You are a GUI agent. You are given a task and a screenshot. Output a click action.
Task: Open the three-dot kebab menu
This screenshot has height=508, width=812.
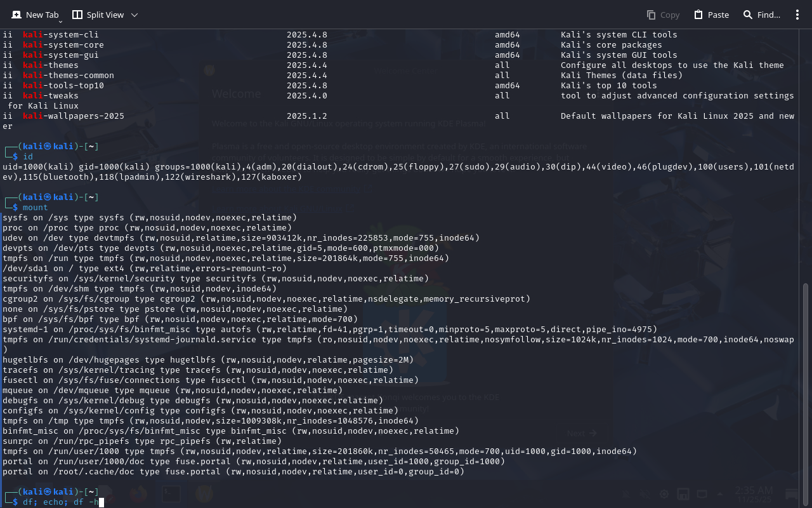pyautogui.click(x=797, y=15)
